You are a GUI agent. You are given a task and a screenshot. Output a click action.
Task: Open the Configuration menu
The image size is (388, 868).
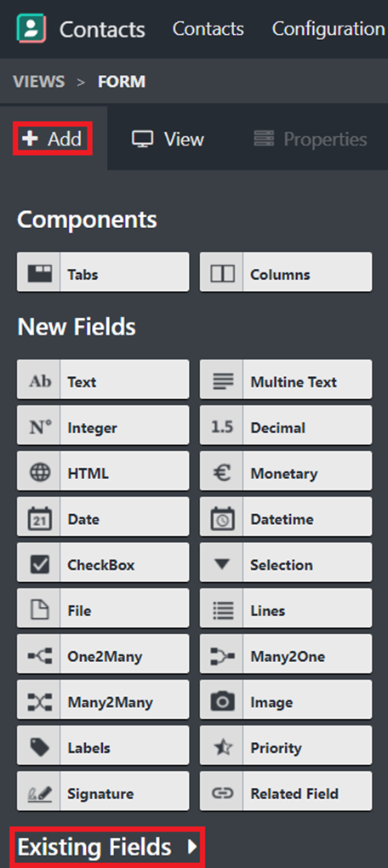pyautogui.click(x=328, y=28)
